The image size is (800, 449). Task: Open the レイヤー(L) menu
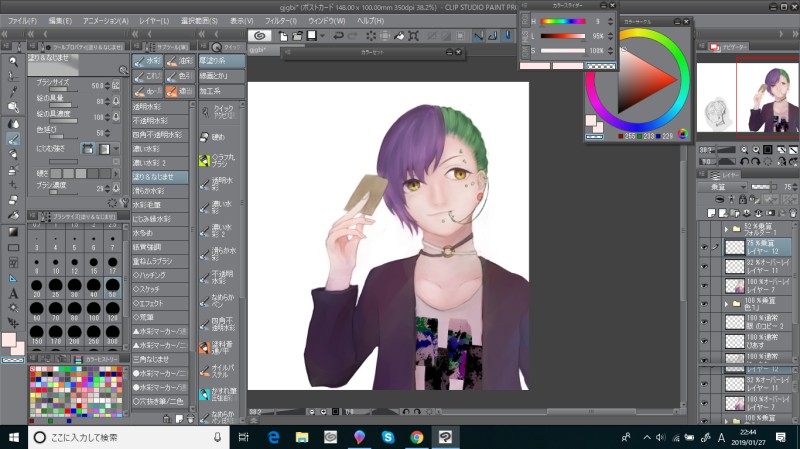coord(154,21)
